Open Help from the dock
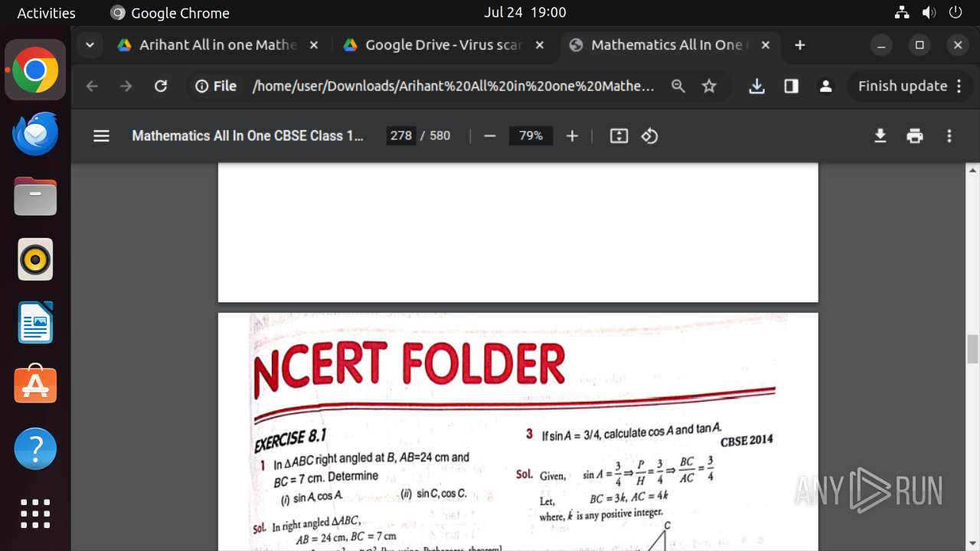This screenshot has height=551, width=980. [35, 448]
